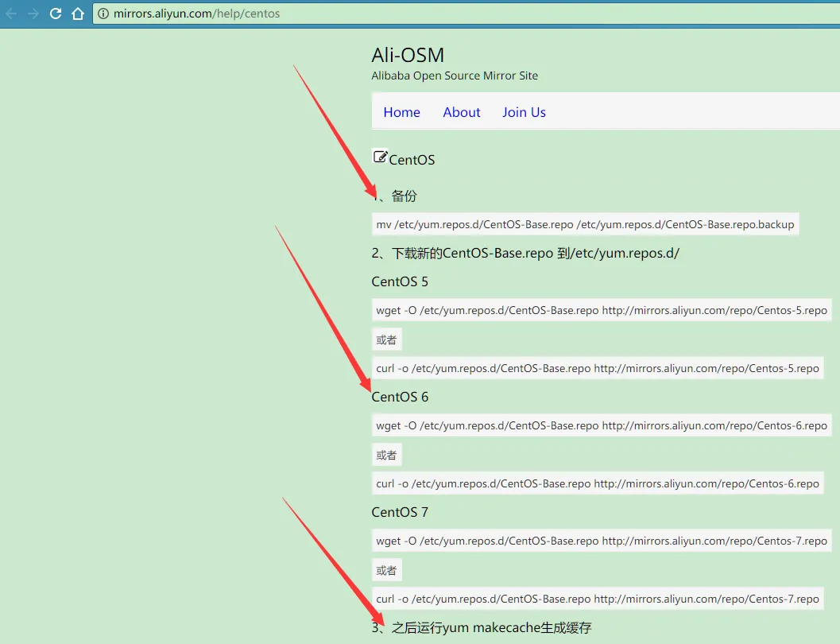The height and width of the screenshot is (644, 840).
Task: Select the curl command for Centos-7.repo
Action: [x=598, y=599]
